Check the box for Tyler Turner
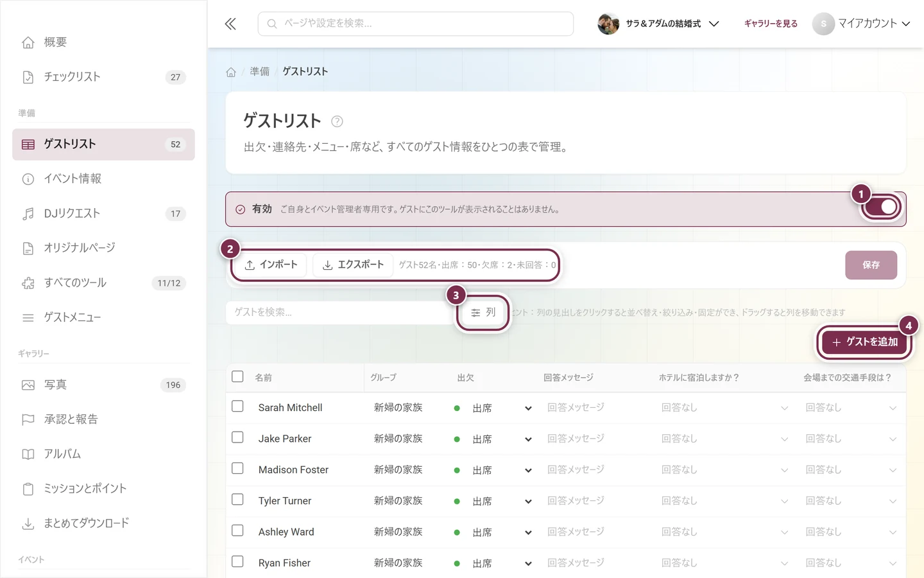The height and width of the screenshot is (578, 924). point(237,500)
